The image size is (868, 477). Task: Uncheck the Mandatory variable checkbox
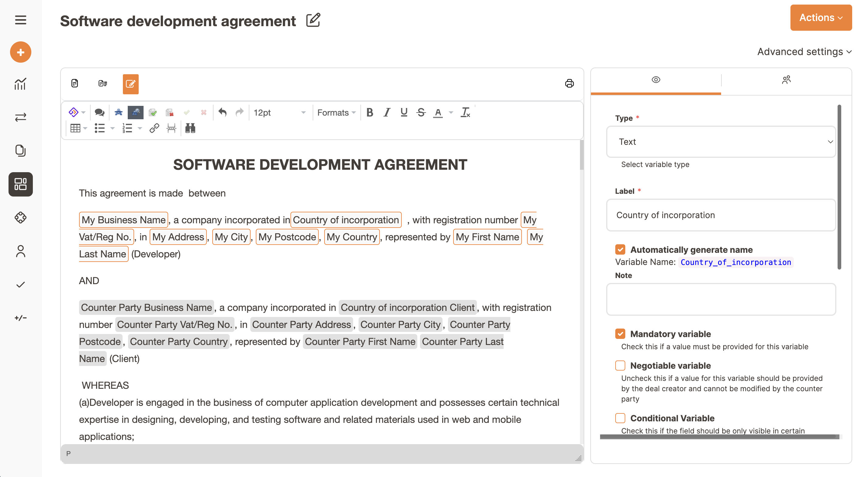click(x=620, y=334)
